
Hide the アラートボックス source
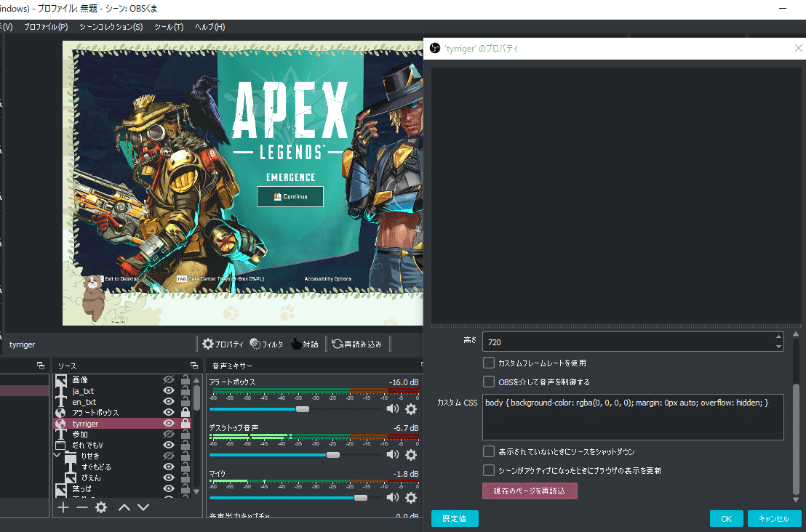tap(169, 412)
